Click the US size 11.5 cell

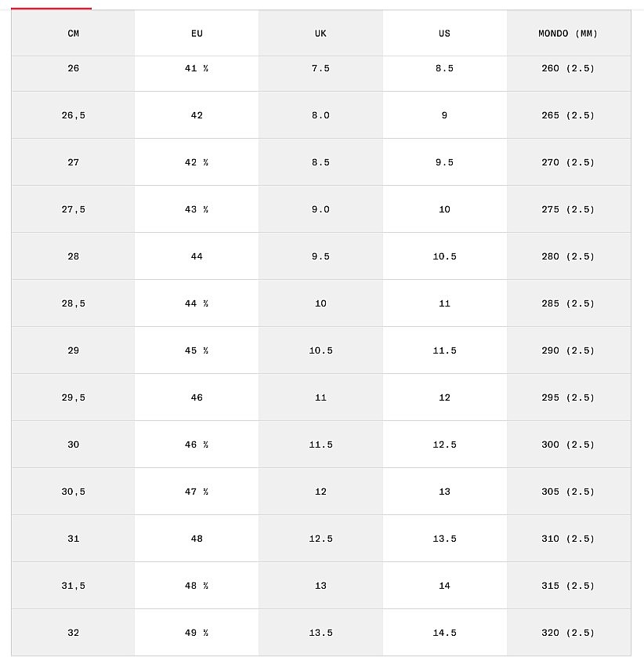click(444, 350)
